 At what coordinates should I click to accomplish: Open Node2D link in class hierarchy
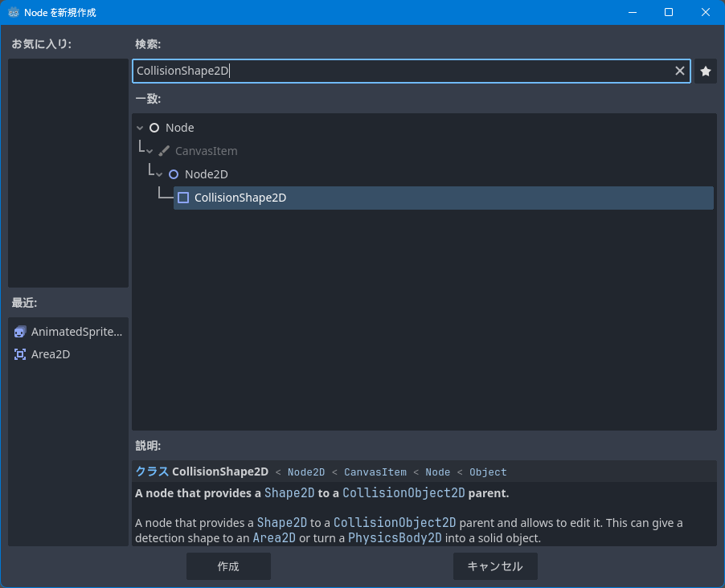coord(306,472)
